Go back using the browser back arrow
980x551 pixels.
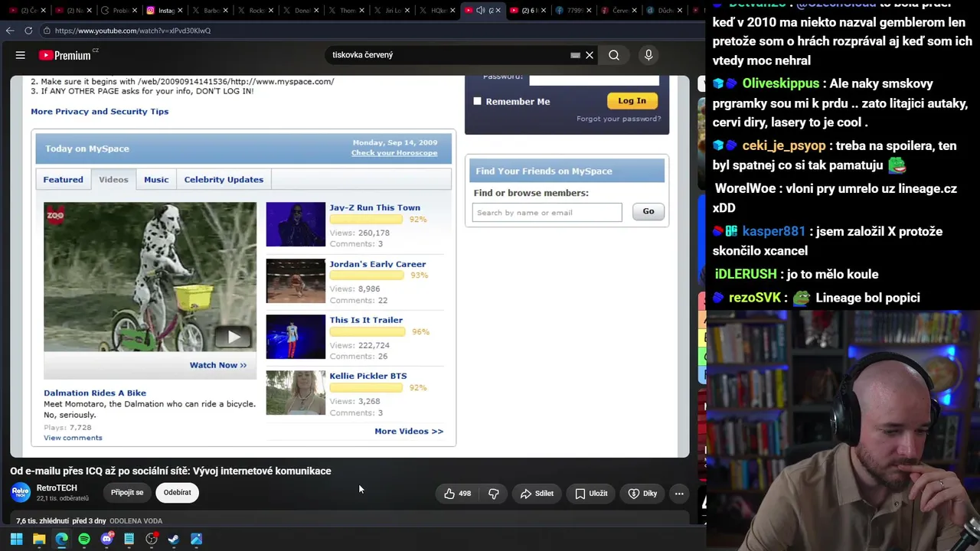coord(10,31)
